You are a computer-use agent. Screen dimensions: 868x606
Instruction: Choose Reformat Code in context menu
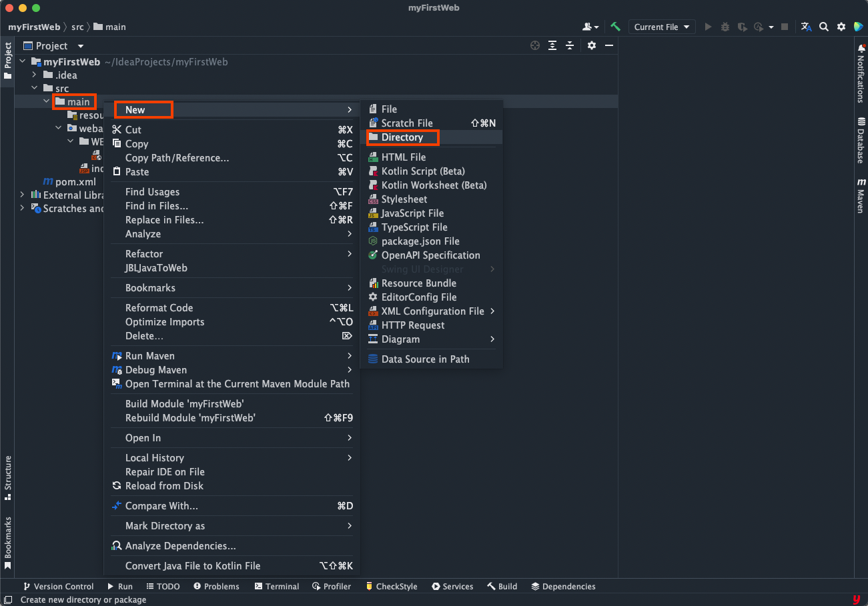(x=232, y=307)
